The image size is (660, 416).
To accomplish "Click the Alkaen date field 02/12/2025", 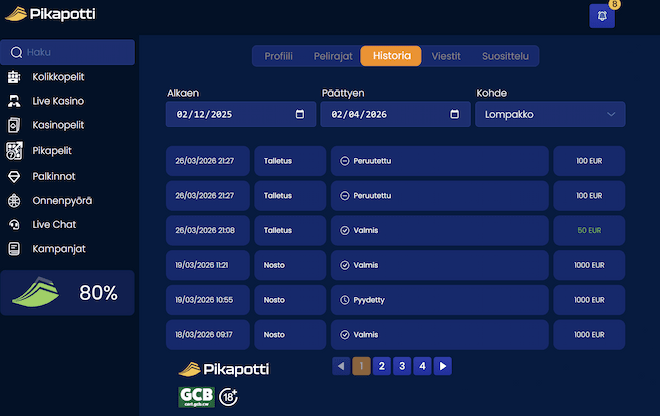I will coord(241,114).
